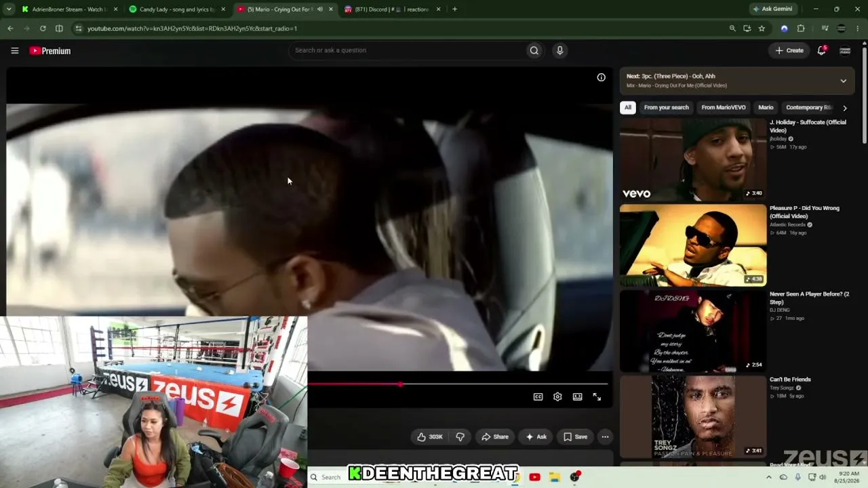
Task: Go to YouTube Premium home logo
Action: coord(50,51)
